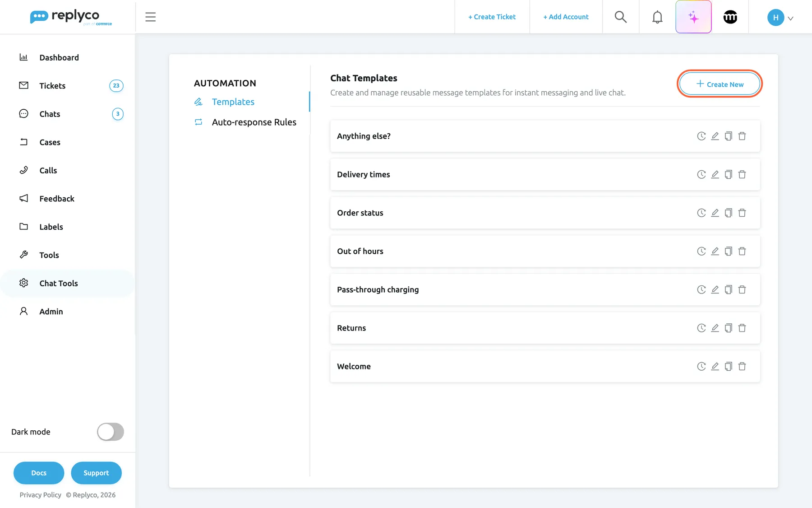Viewport: 812px width, 508px height.
Task: Open the hamburger menu icon
Action: 150,17
